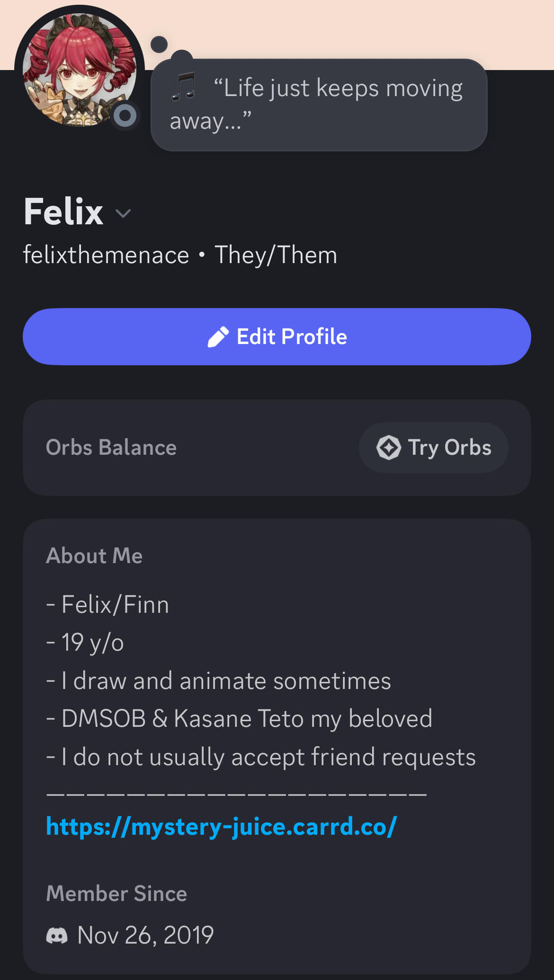Open the Edit Profile button
The image size is (554, 980).
point(277,337)
